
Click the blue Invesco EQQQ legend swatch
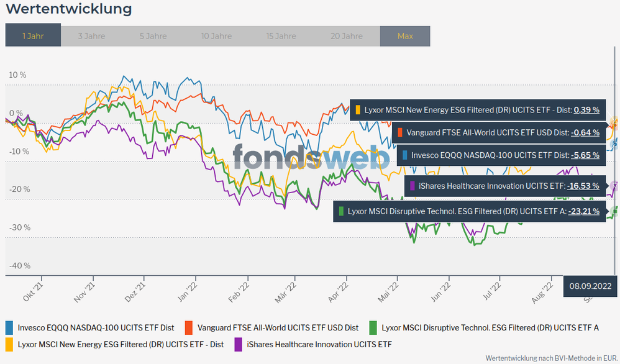click(x=9, y=327)
